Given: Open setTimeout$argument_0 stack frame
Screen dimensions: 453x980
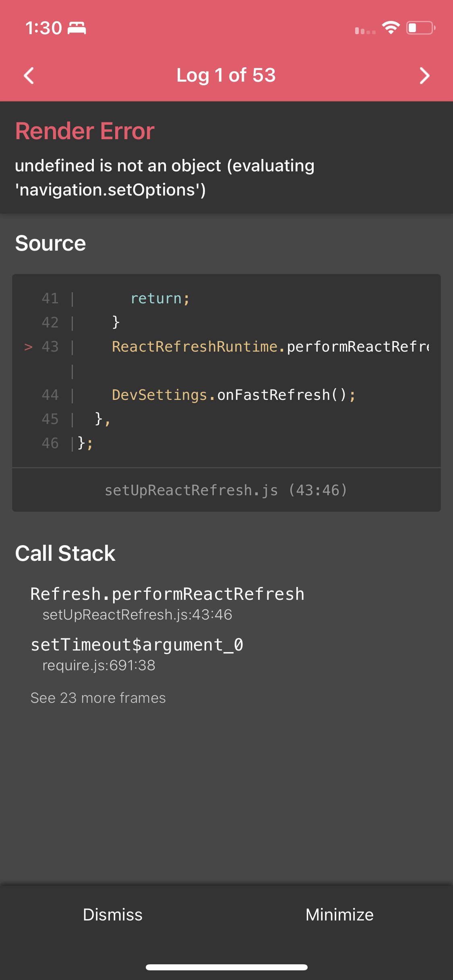Looking at the screenshot, I should click(137, 654).
